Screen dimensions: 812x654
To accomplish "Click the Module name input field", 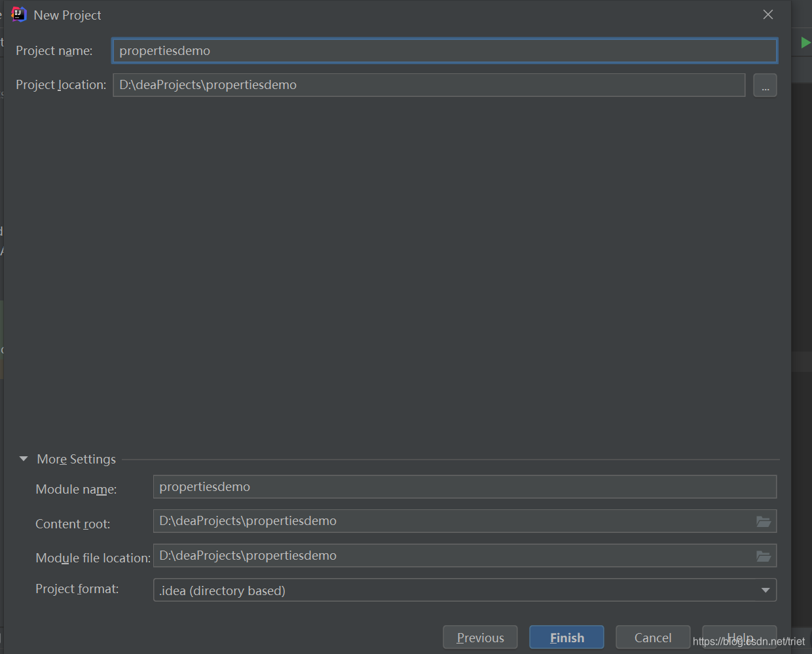I will [x=465, y=487].
